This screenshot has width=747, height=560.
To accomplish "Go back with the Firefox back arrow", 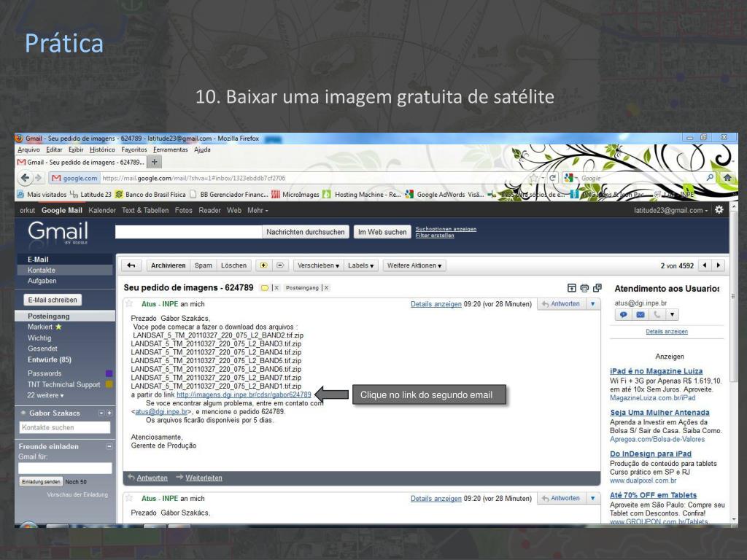I will (x=25, y=178).
